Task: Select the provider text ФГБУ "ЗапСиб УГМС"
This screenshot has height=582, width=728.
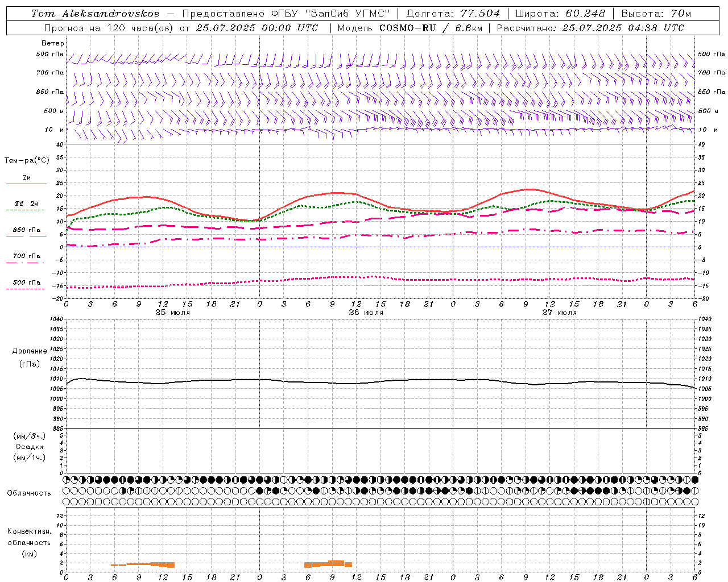Action: pos(331,14)
